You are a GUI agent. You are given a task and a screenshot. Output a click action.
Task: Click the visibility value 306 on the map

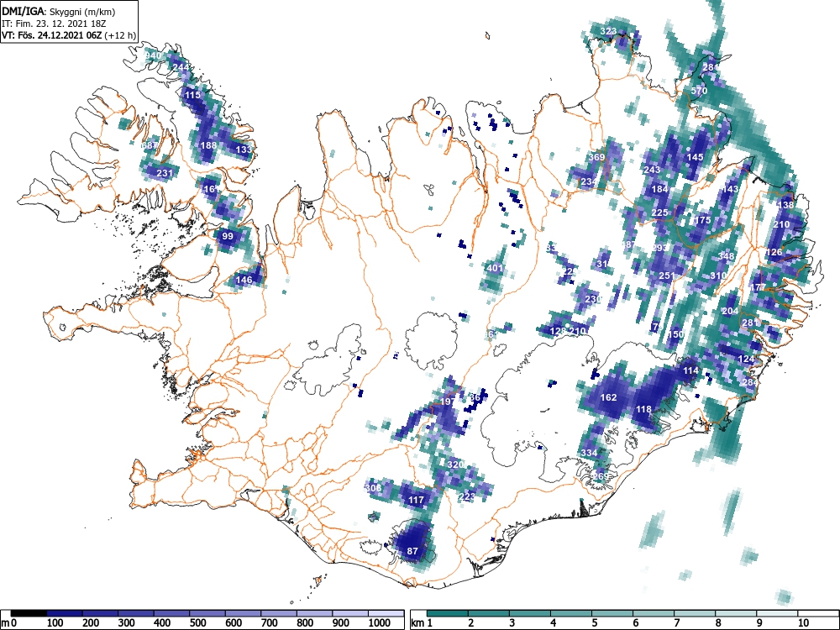[x=374, y=488]
